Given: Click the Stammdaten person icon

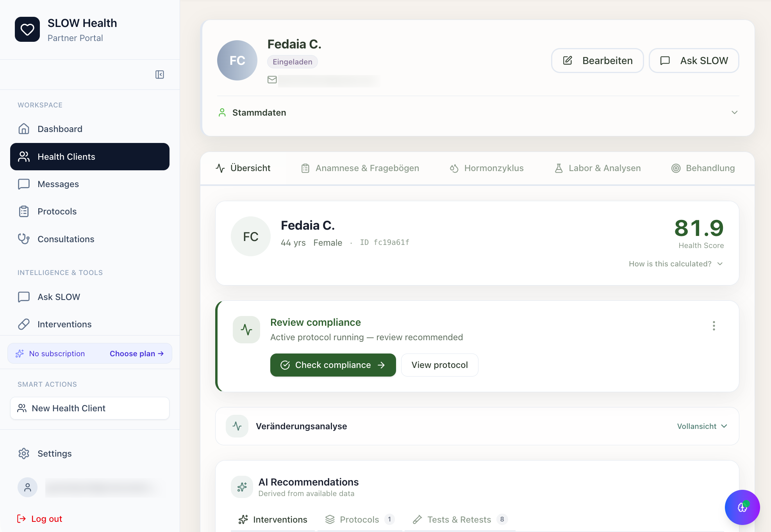Looking at the screenshot, I should (222, 112).
